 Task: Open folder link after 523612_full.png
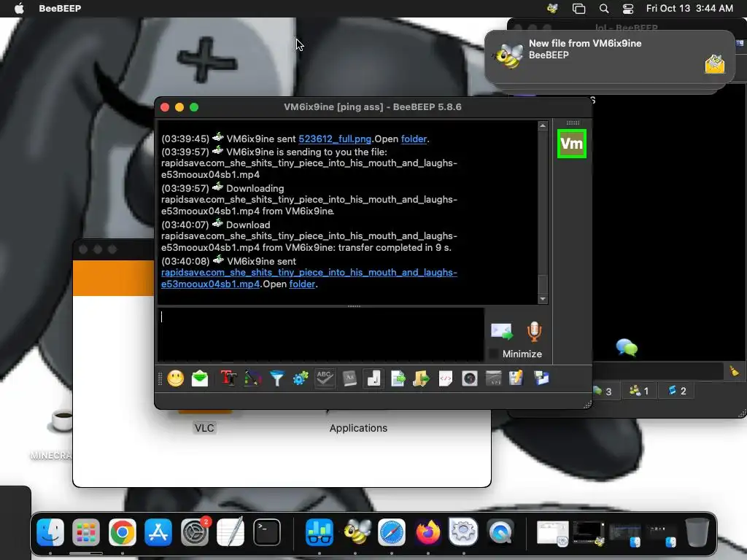[414, 139]
